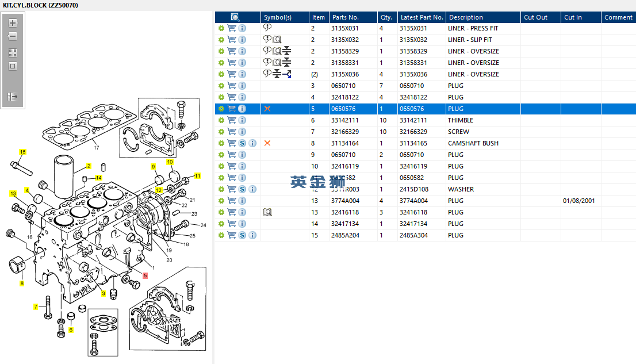Select LINER - OVERSIZE for 3135X036
The image size is (636, 364).
[x=473, y=74]
